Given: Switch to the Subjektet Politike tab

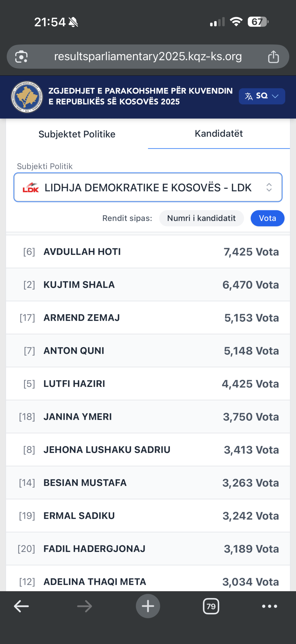Looking at the screenshot, I should click(77, 134).
